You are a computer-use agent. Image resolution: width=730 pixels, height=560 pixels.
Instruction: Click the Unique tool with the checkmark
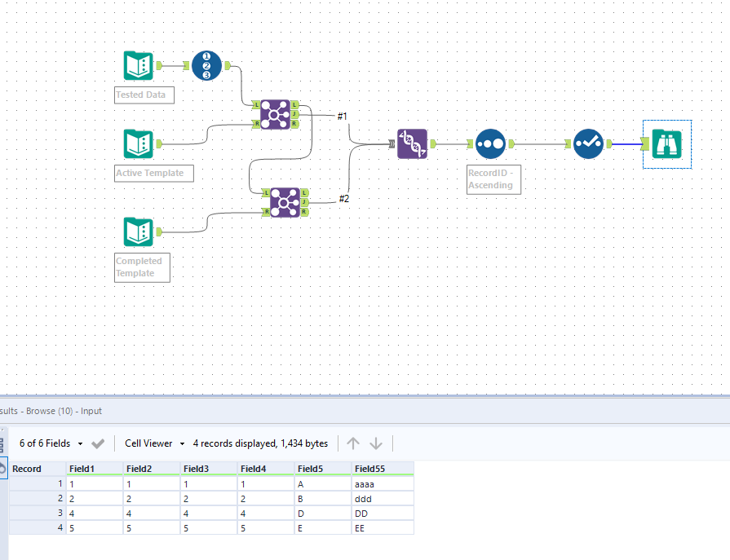(x=588, y=143)
